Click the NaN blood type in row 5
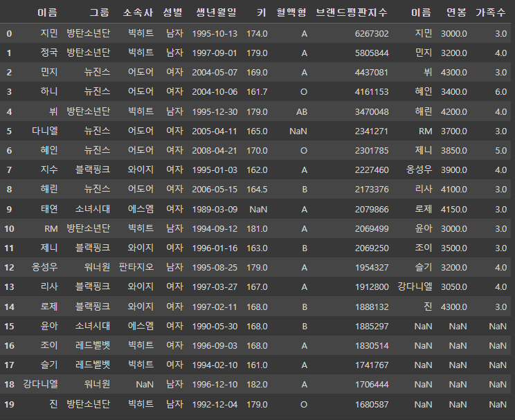This screenshot has height=420, width=515. click(x=298, y=131)
